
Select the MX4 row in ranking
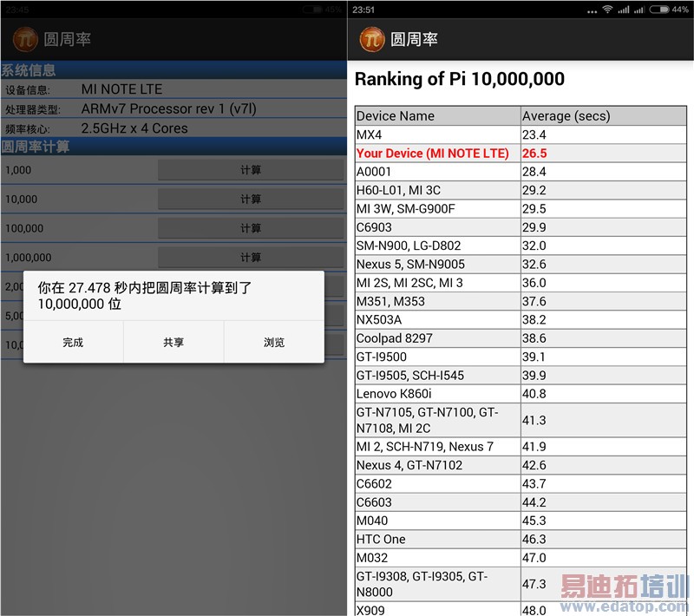[520, 134]
